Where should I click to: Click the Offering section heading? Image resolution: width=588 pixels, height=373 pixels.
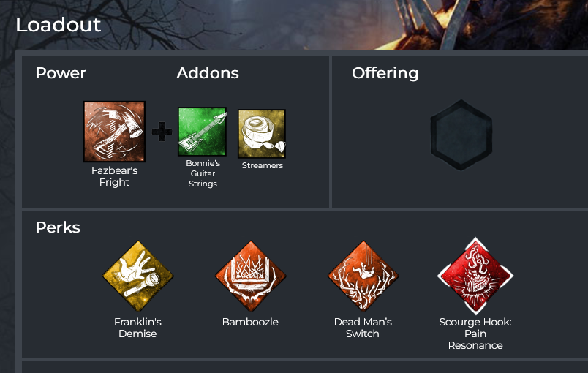385,73
